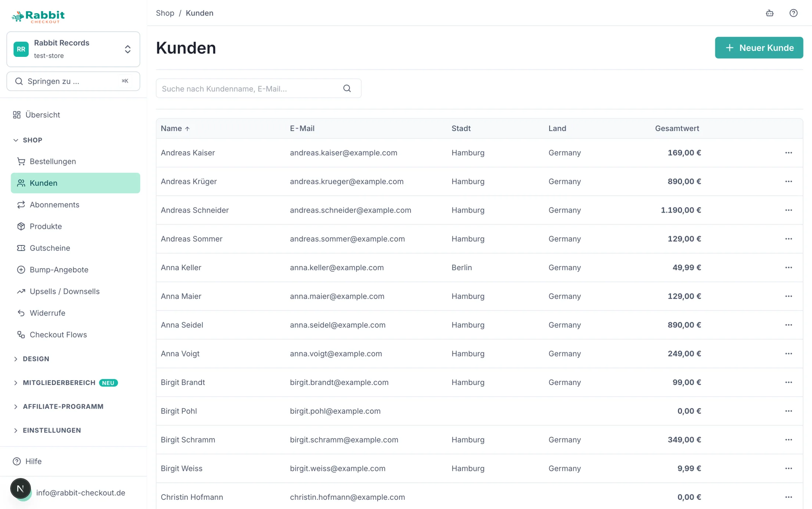This screenshot has width=812, height=509.
Task: Open row options for Birgit Weiss
Action: 788,468
